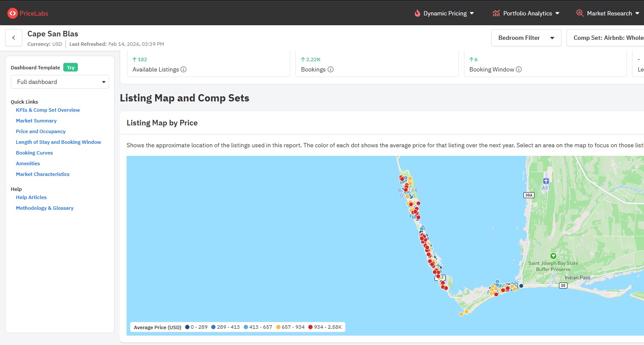Go back using the left arrow button
Viewport: 644px width, 345px height.
point(14,38)
